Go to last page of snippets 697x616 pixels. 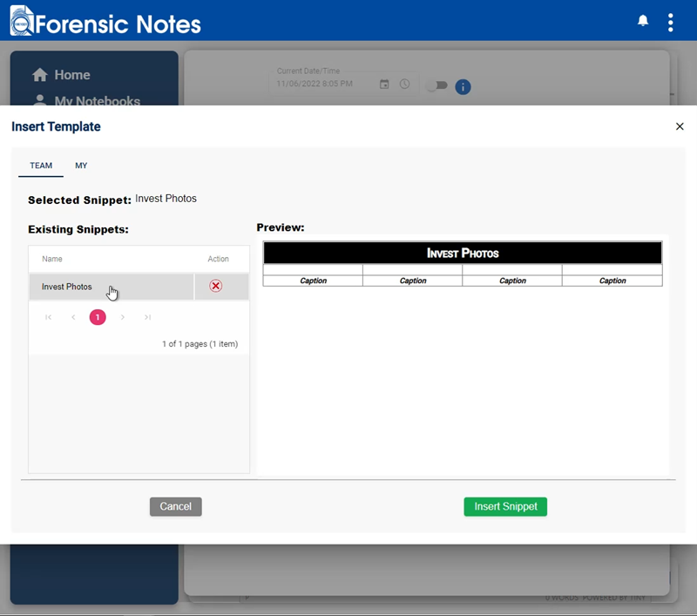coord(147,317)
